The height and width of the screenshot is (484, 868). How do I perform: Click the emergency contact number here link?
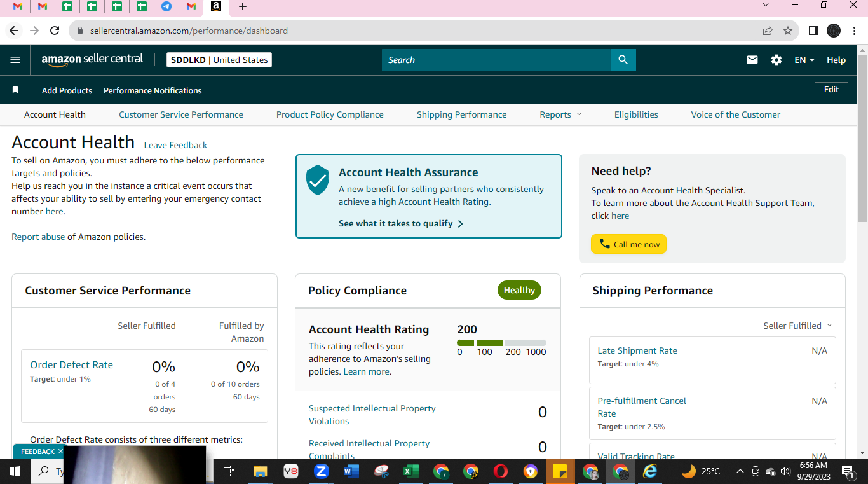54,211
